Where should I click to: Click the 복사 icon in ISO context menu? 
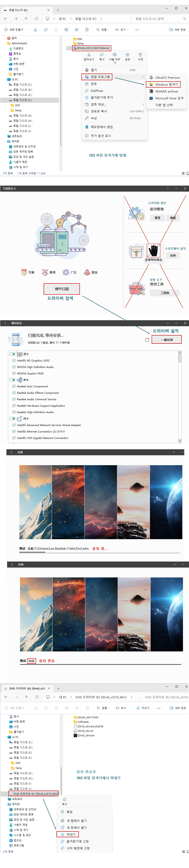[102, 55]
